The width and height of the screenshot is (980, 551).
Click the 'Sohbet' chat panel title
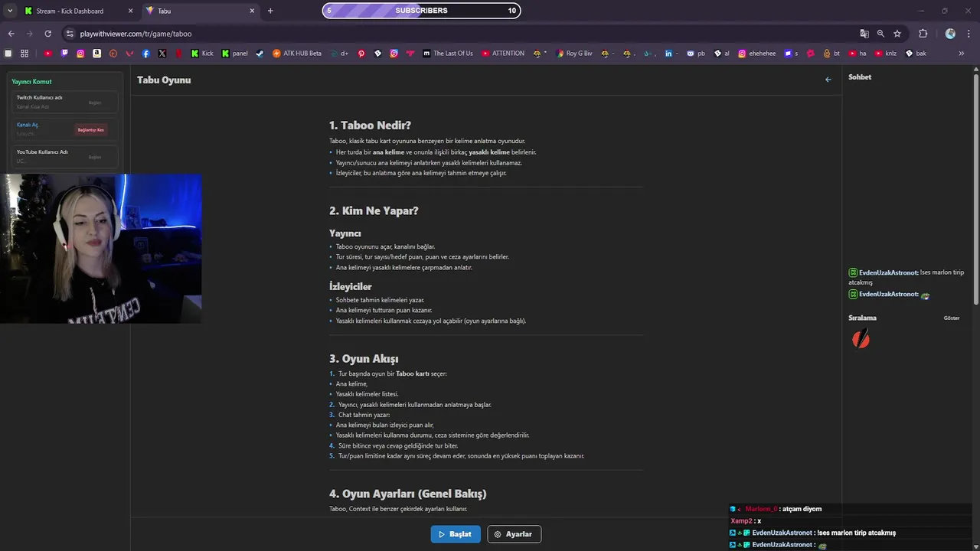[x=860, y=77]
